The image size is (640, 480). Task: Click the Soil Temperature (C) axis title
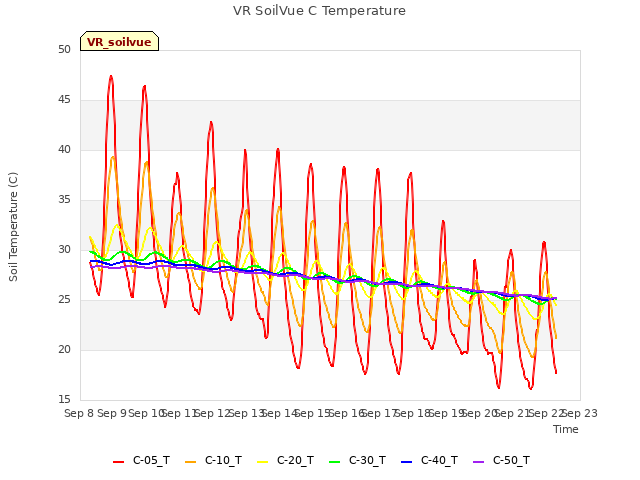tap(13, 227)
